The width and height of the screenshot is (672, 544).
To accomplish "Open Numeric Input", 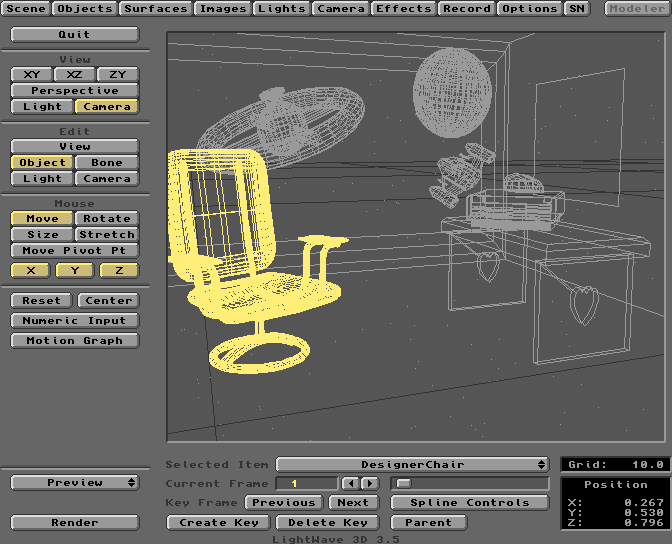I will 75,321.
